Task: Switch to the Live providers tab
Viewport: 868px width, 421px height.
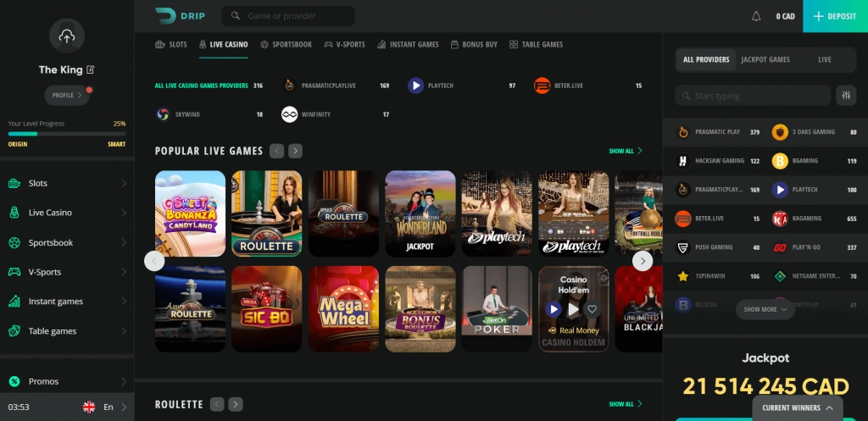Action: (x=825, y=60)
